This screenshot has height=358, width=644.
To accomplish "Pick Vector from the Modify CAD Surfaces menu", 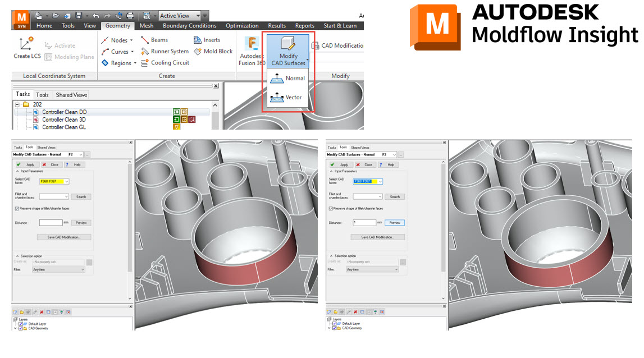I will point(286,97).
